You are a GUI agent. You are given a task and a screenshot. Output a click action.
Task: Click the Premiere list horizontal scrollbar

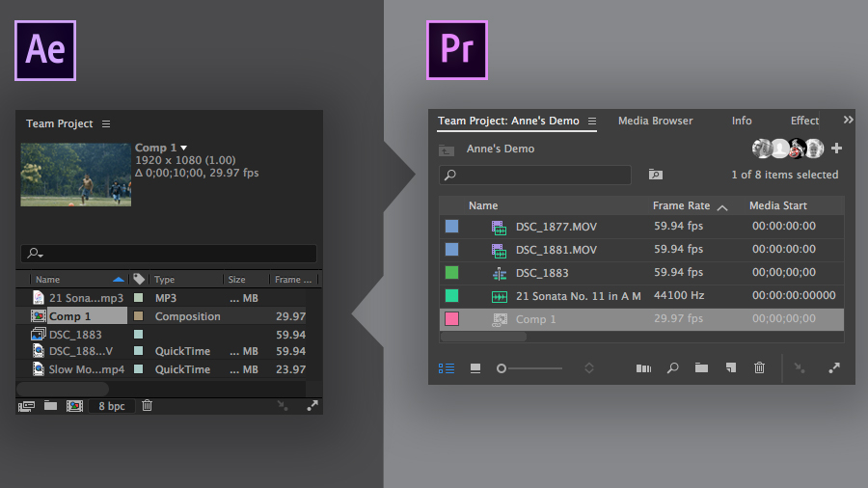point(483,336)
